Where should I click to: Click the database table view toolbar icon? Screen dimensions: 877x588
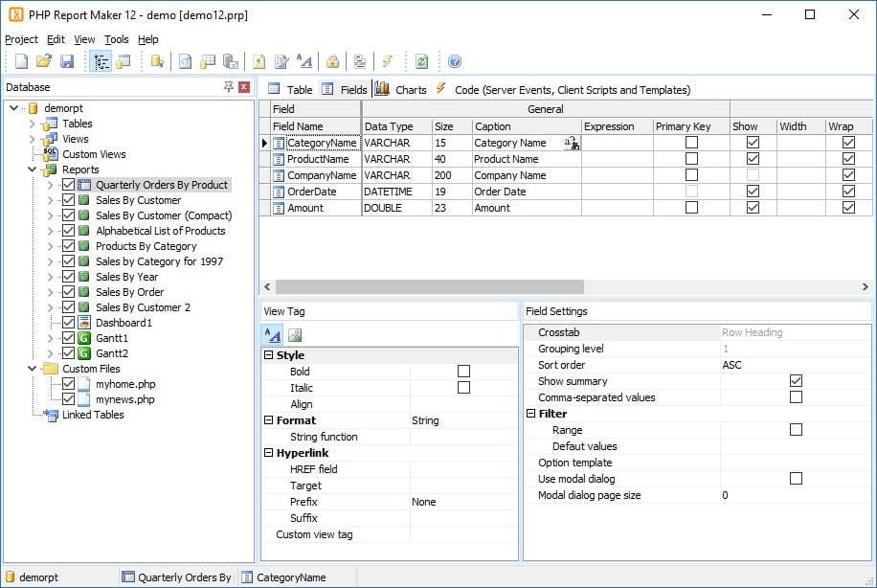click(x=124, y=61)
